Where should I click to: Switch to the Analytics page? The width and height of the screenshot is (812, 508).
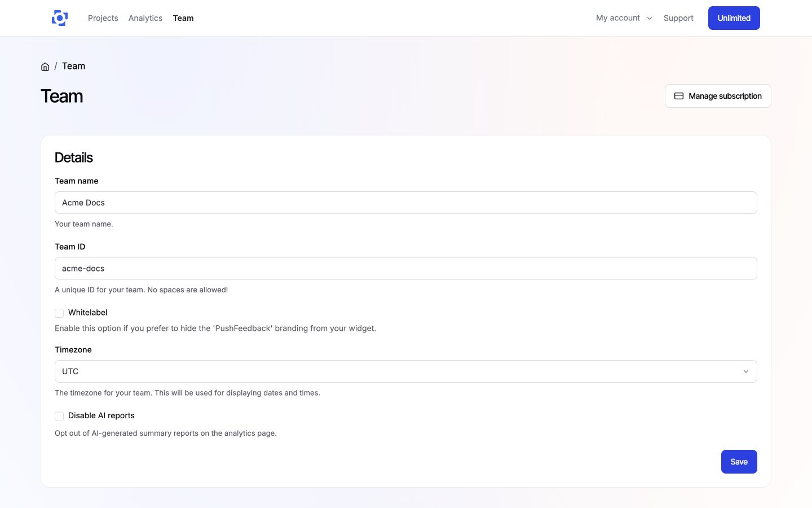145,18
